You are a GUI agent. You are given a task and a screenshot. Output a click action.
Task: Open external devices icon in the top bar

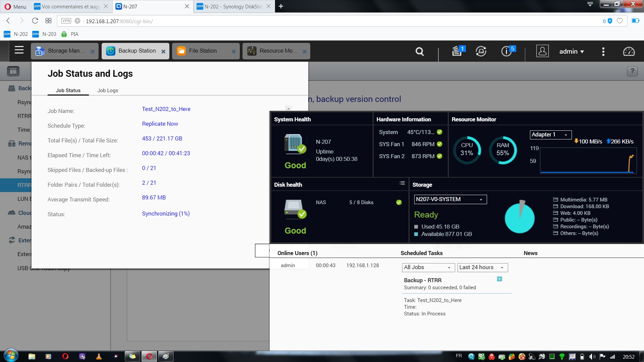481,51
